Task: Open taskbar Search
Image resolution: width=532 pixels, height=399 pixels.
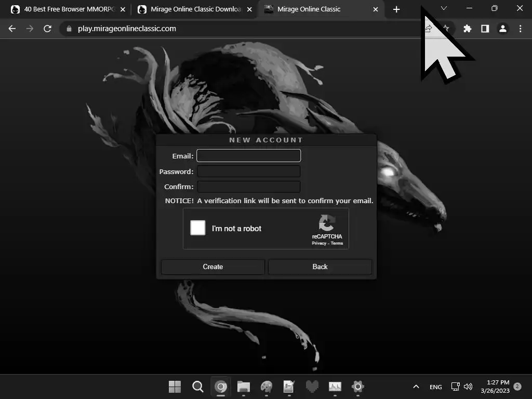Action: tap(198, 387)
